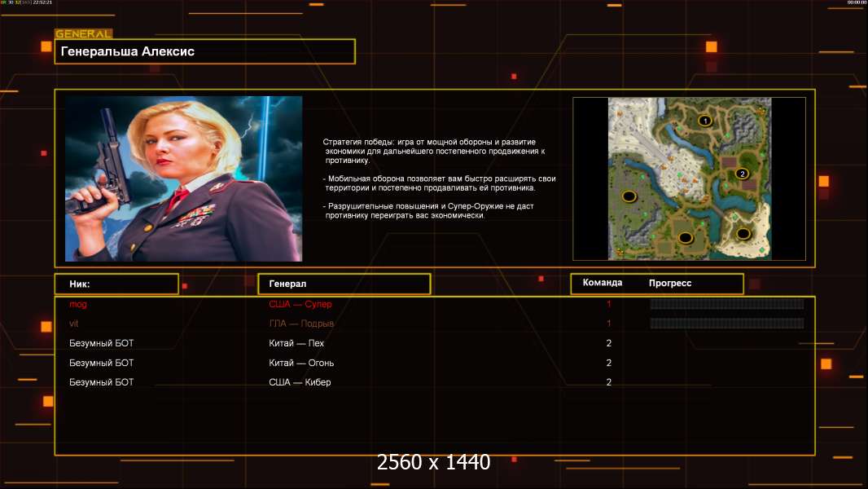Click start position marker 2 on the map
This screenshot has height=489, width=868.
743,174
